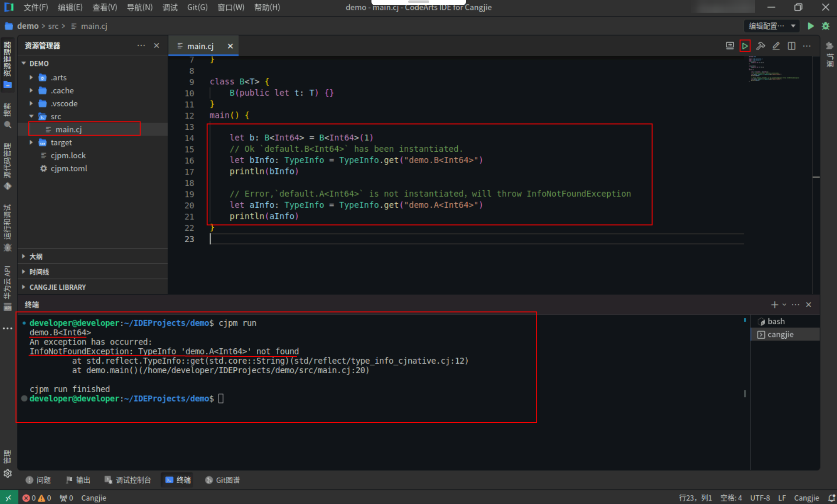Open explorer panel more actions menu
837x504 pixels.
click(141, 45)
